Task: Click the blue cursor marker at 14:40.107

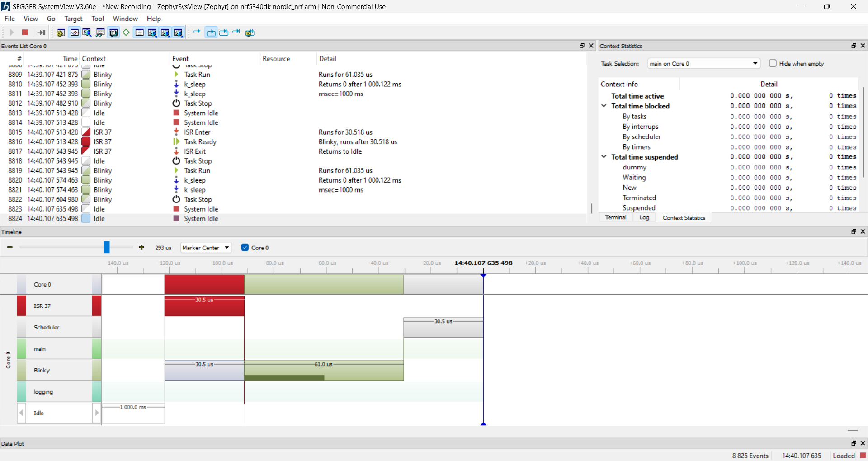Action: (x=484, y=274)
